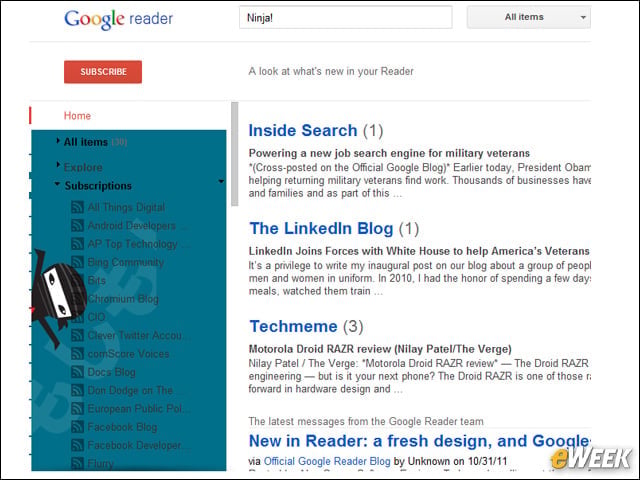Click the Google Reader logo
640x480 pixels.
tap(118, 19)
